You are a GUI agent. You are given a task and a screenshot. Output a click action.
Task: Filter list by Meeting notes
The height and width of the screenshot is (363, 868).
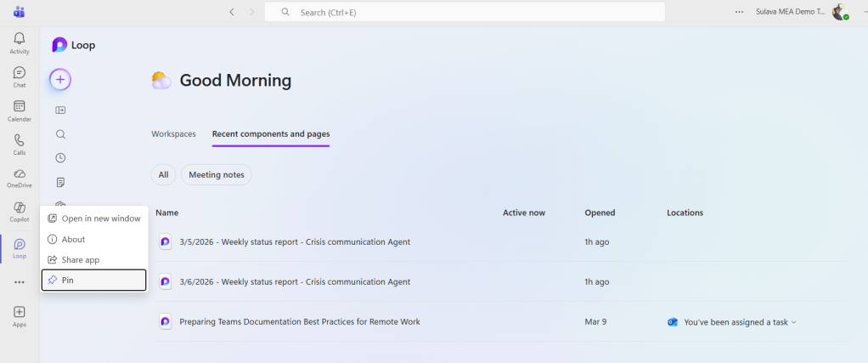(216, 175)
